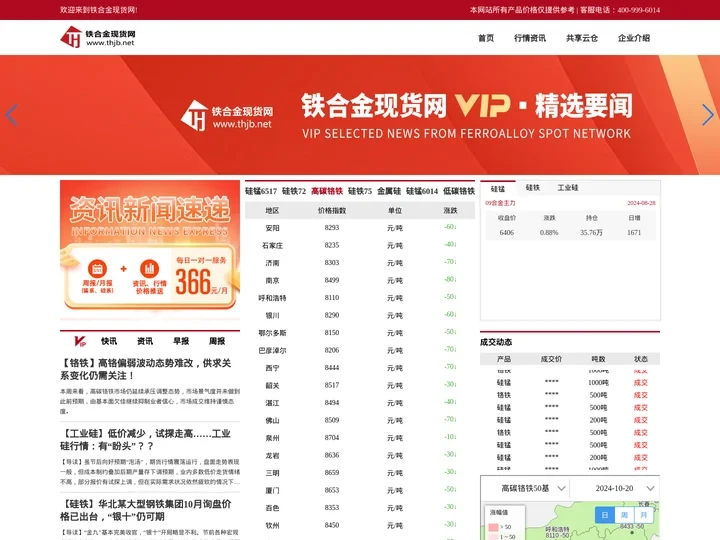Select the 高碳铬铁 price tab
The width and height of the screenshot is (720, 540).
point(327,191)
